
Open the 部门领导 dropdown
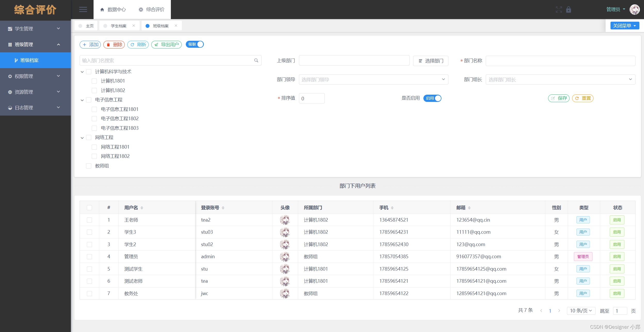tap(373, 79)
